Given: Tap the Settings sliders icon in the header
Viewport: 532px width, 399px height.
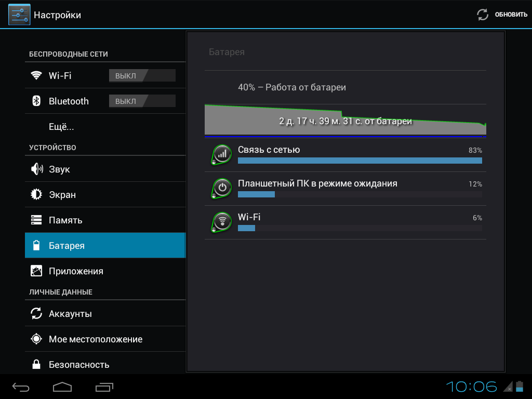Looking at the screenshot, I should [x=19, y=15].
